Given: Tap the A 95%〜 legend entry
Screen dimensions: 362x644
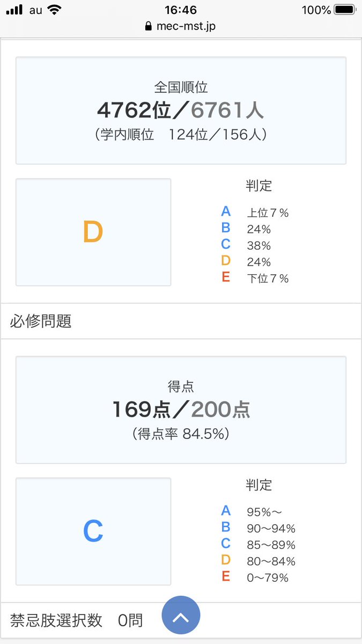Looking at the screenshot, I should tap(252, 511).
